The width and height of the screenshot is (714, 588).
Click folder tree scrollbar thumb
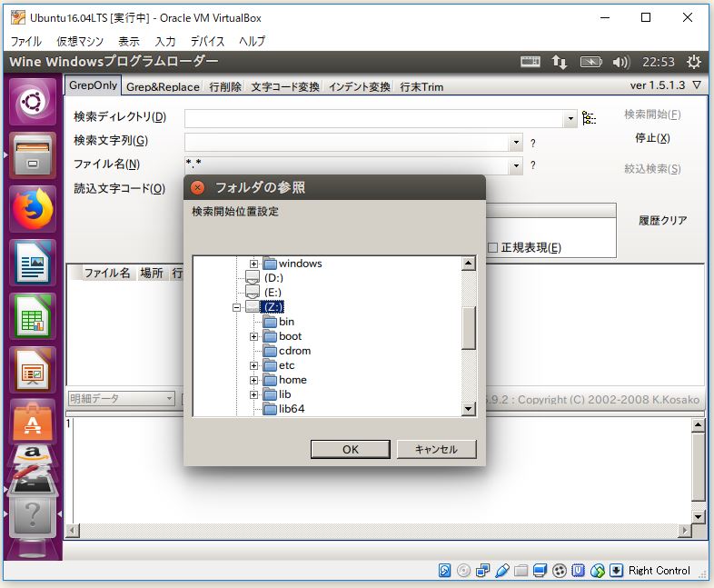469,328
